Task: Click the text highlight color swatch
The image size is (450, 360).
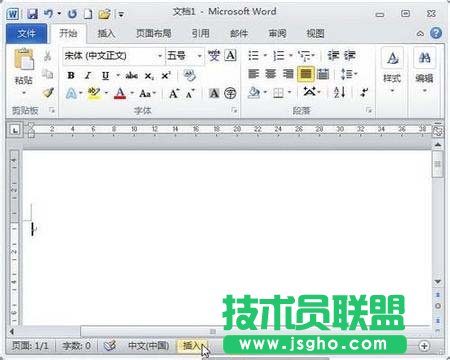Action: (94, 93)
